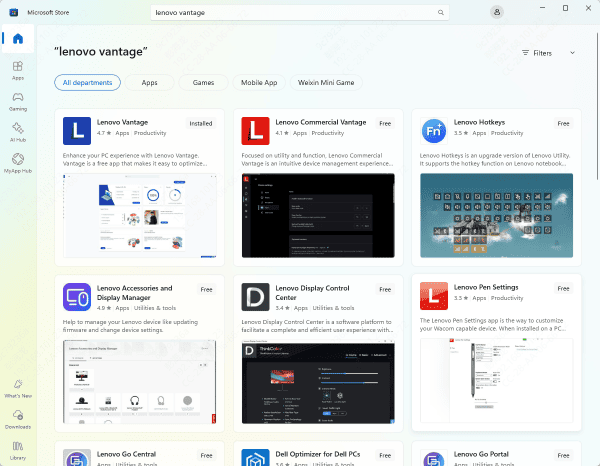Open the Lenovo Go Portal title
The width and height of the screenshot is (600, 466).
[481, 454]
